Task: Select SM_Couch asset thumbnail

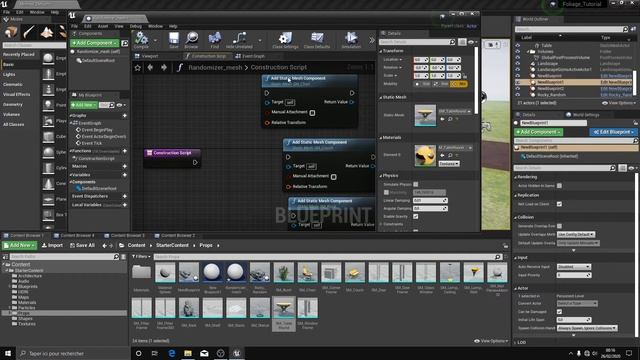Action: (x=355, y=273)
